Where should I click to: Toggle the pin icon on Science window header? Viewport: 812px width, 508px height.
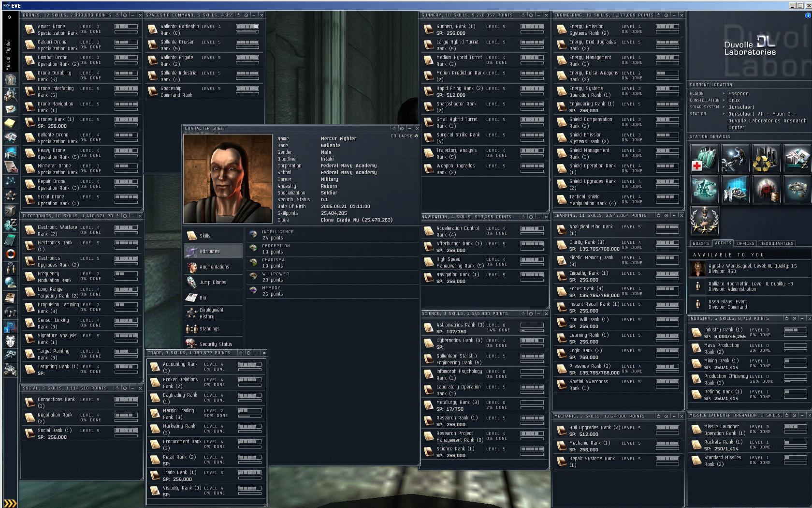pyautogui.click(x=531, y=314)
